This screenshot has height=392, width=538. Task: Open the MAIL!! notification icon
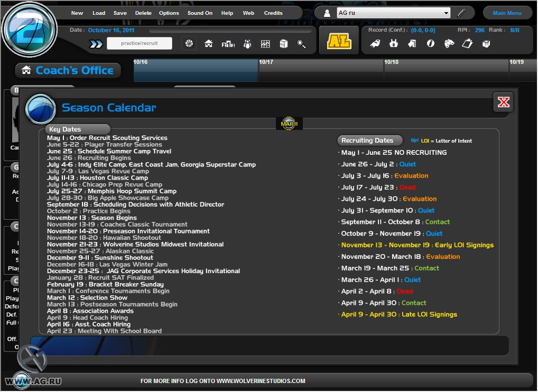(x=289, y=124)
